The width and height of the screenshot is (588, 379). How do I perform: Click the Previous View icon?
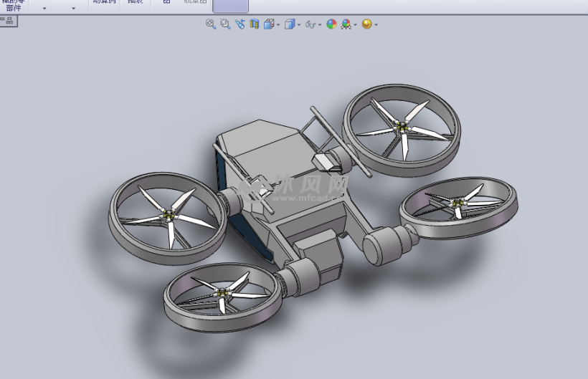(240, 24)
